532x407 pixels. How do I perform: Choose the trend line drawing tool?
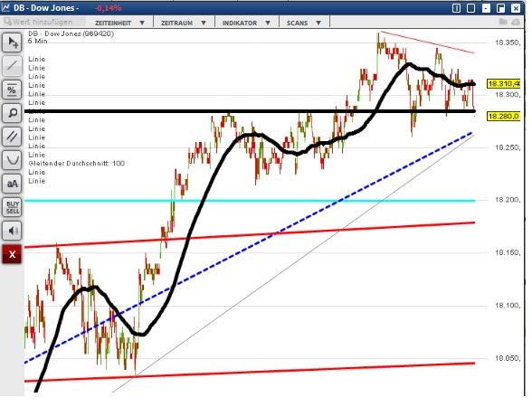(13, 65)
